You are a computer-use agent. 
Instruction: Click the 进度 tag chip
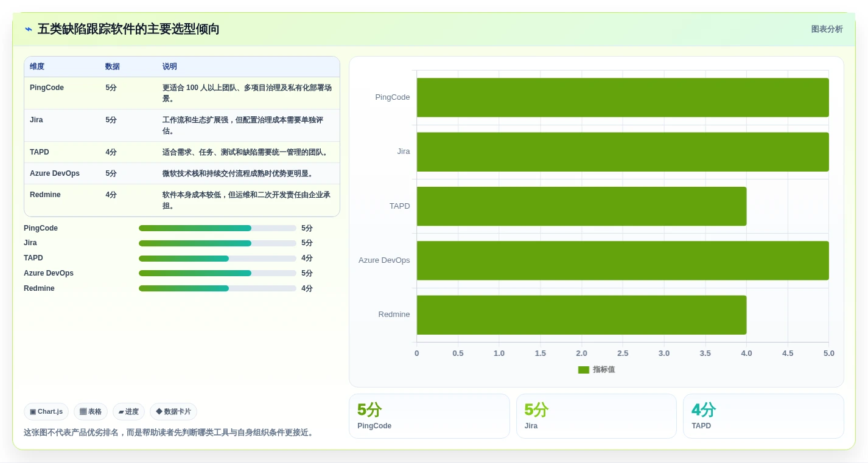[x=128, y=412]
